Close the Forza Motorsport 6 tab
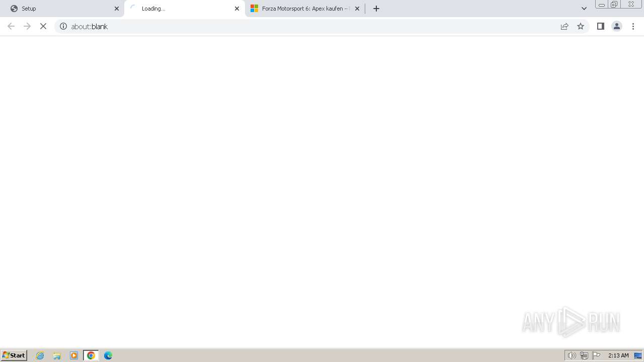The height and width of the screenshot is (362, 644). tap(357, 9)
